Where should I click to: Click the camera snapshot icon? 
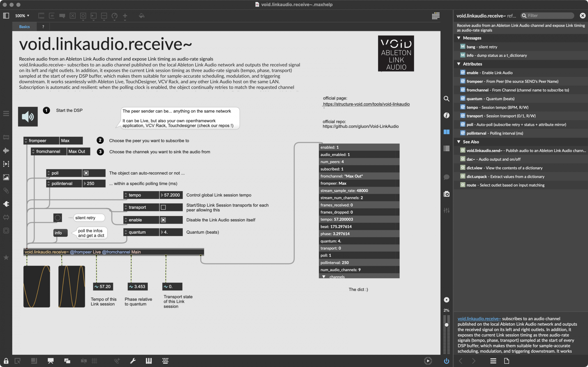[x=447, y=194]
